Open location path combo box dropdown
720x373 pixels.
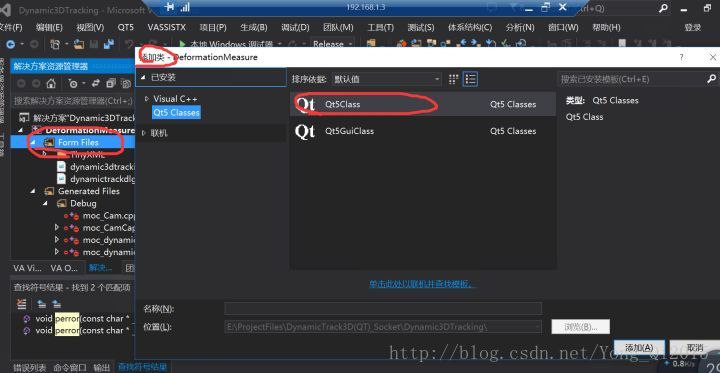coord(537,327)
